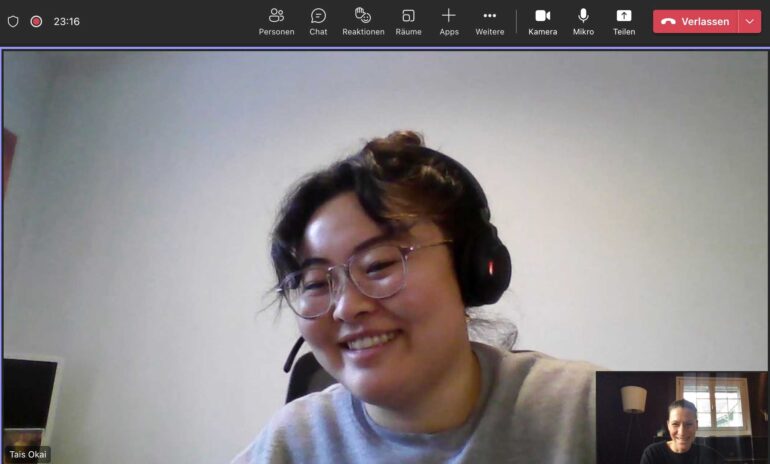Leave the call with Verlassen
This screenshot has width=770, height=464.
click(696, 21)
